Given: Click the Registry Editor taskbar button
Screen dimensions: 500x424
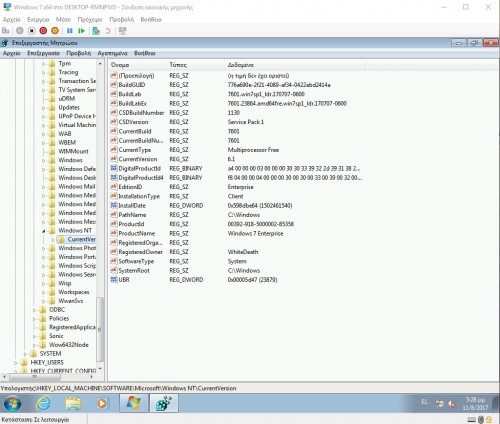Looking at the screenshot, I should click(x=164, y=403).
